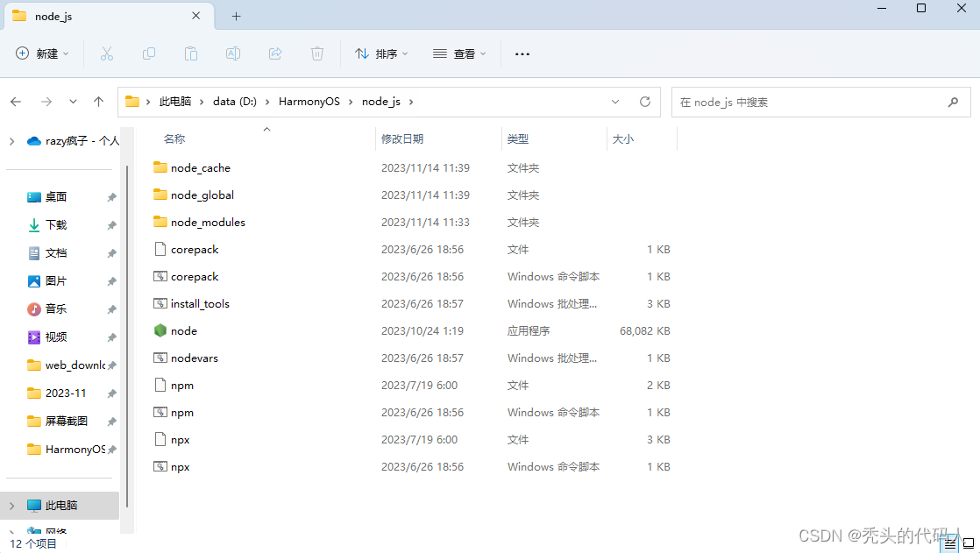The height and width of the screenshot is (553, 980).
Task: Click the Share icon in toolbar
Action: click(x=275, y=53)
